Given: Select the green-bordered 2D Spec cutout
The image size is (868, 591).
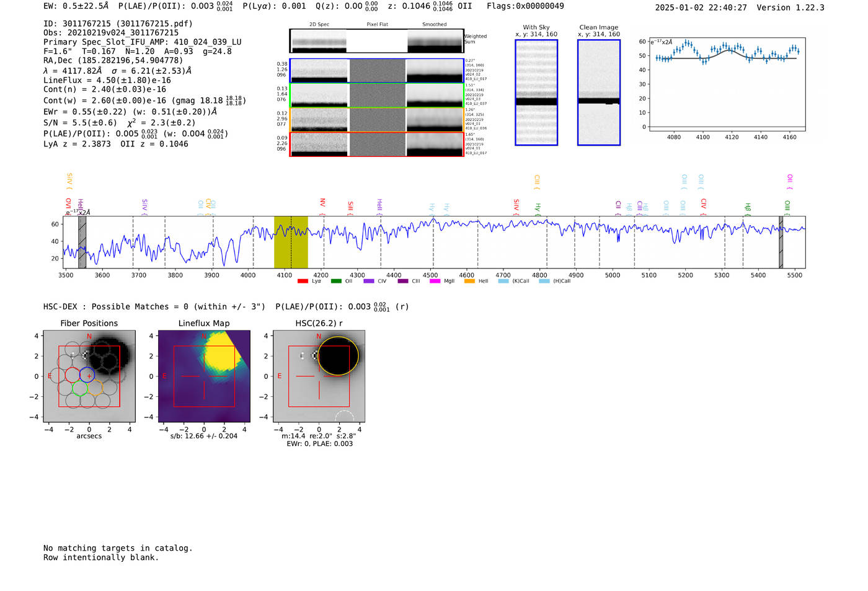Looking at the screenshot, I should click(x=319, y=96).
